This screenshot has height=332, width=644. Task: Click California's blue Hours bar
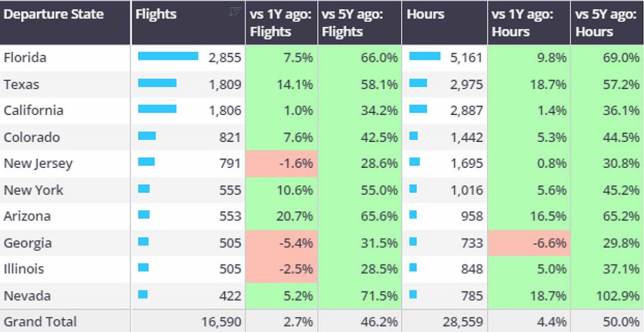tap(418, 109)
